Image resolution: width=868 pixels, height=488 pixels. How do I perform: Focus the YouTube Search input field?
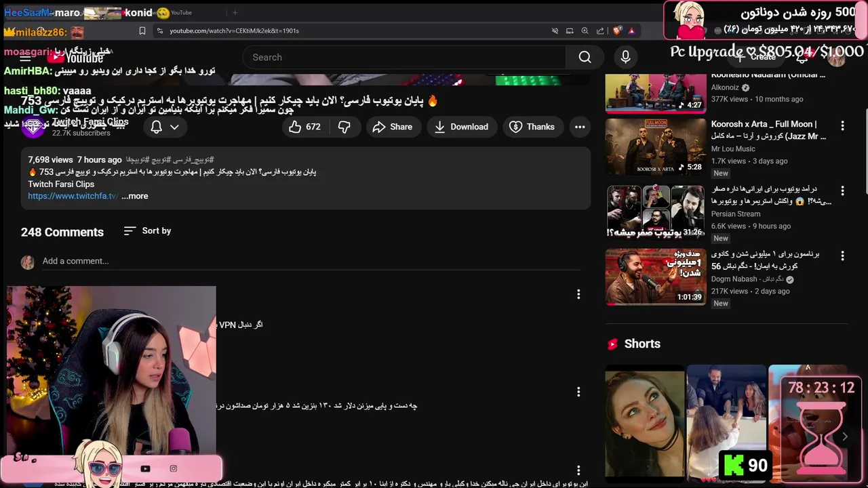pyautogui.click(x=404, y=58)
